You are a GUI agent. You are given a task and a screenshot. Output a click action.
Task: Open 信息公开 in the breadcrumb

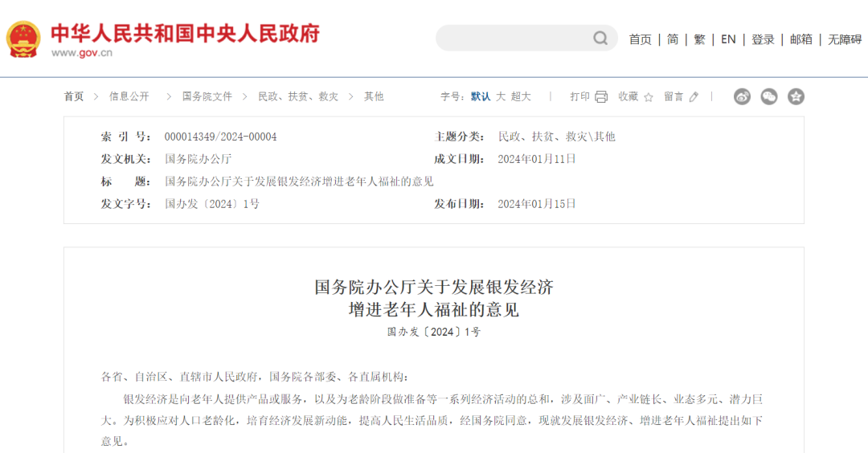pos(129,96)
